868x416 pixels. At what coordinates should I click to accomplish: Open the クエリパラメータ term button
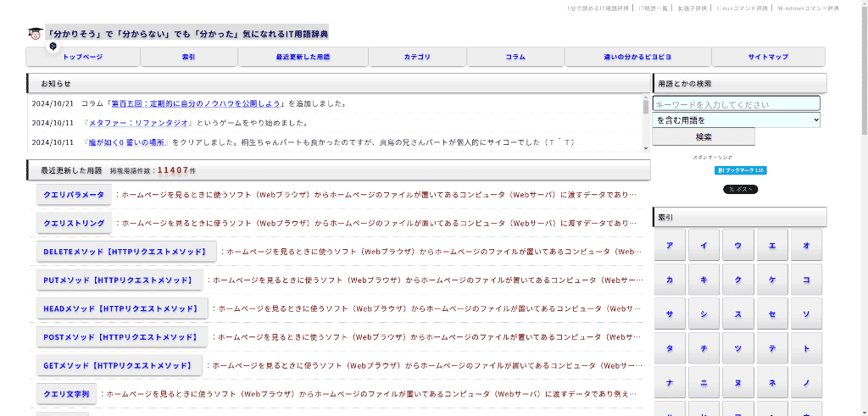[74, 195]
